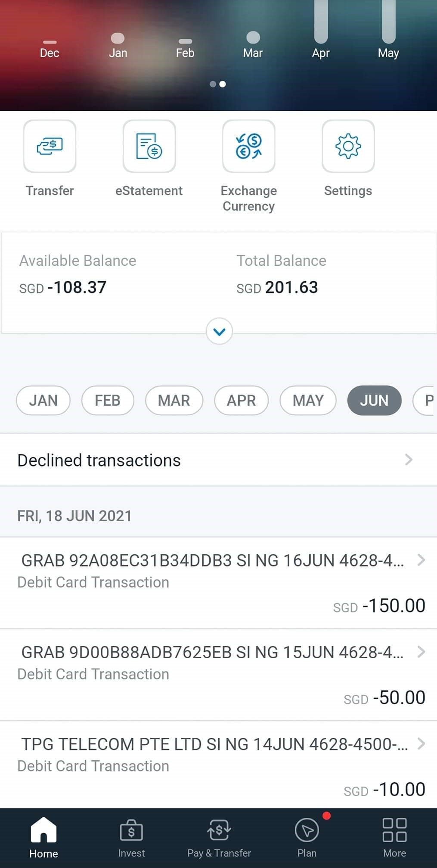The height and width of the screenshot is (868, 437).
Task: Open GRAB transaction of SGD -150.00
Action: (218, 583)
